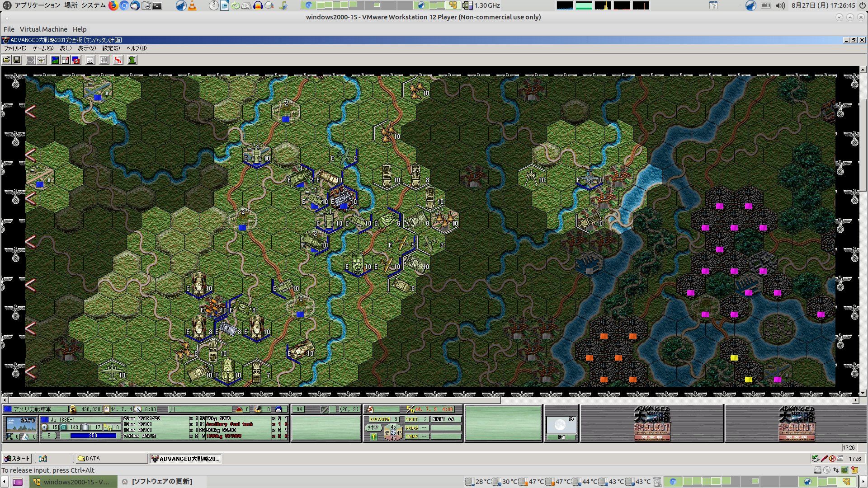The image size is (868, 488).
Task: Click the green soldier silhouette toolbar icon
Action: (x=132, y=60)
